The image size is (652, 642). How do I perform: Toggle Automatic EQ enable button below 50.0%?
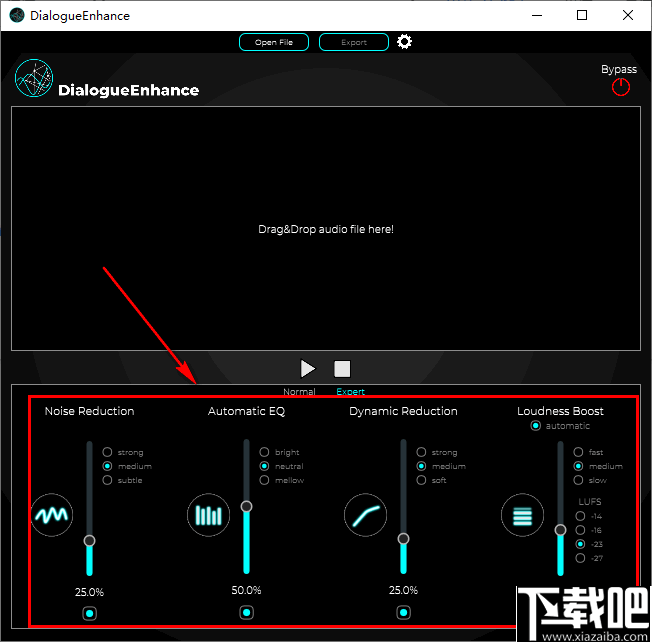click(247, 612)
